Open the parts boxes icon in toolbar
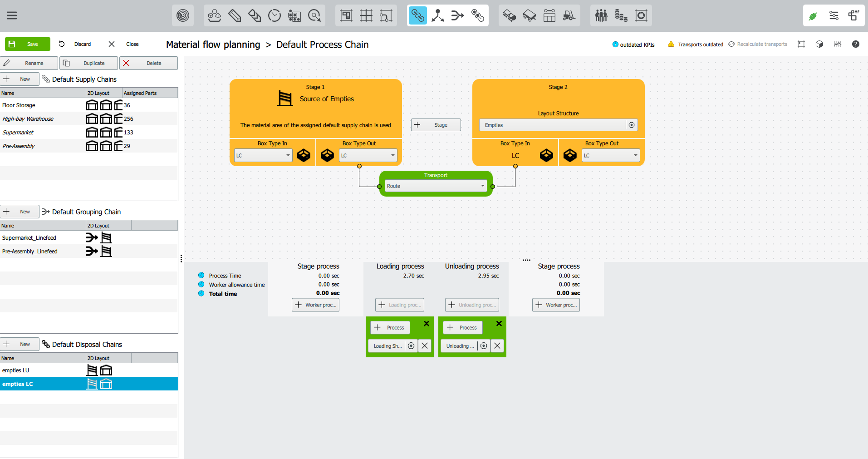868x459 pixels. click(x=215, y=16)
